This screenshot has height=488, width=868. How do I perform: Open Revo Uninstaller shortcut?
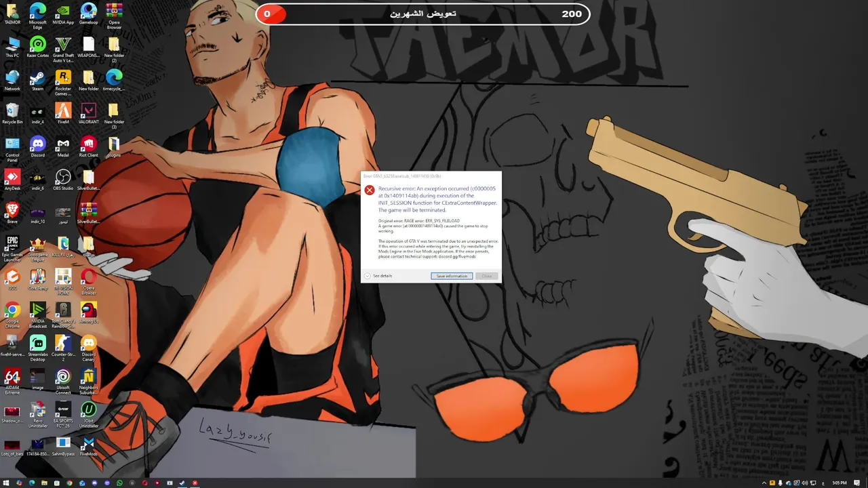click(x=38, y=414)
